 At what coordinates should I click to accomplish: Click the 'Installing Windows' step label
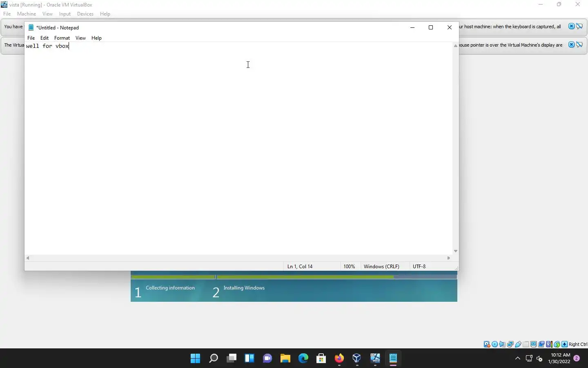(244, 288)
